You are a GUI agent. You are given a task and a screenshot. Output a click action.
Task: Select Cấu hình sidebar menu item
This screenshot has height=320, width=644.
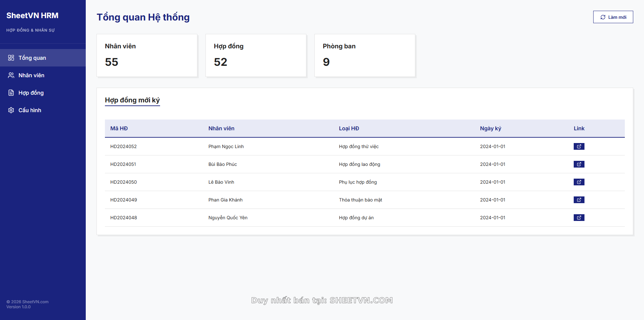30,110
